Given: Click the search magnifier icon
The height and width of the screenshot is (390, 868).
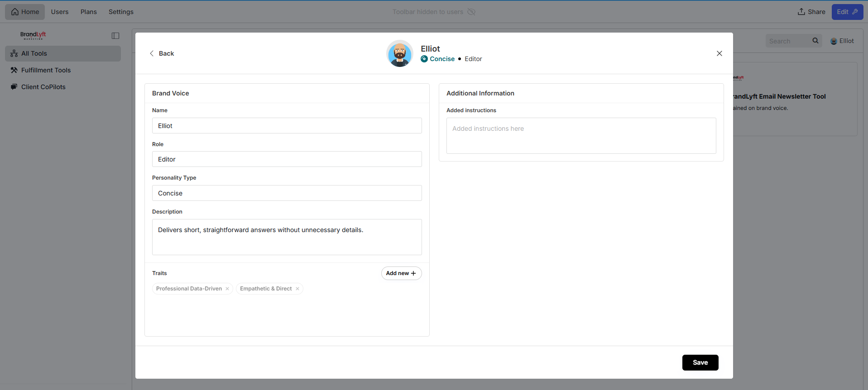Looking at the screenshot, I should pyautogui.click(x=815, y=41).
